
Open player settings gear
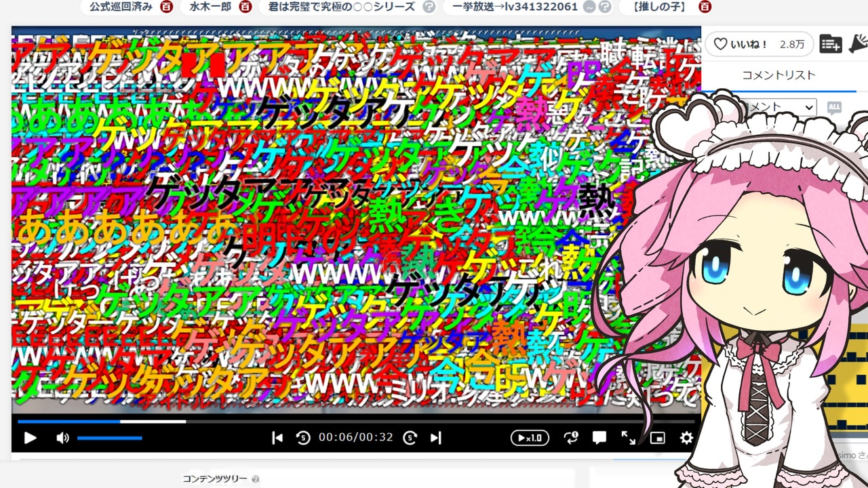(x=686, y=438)
